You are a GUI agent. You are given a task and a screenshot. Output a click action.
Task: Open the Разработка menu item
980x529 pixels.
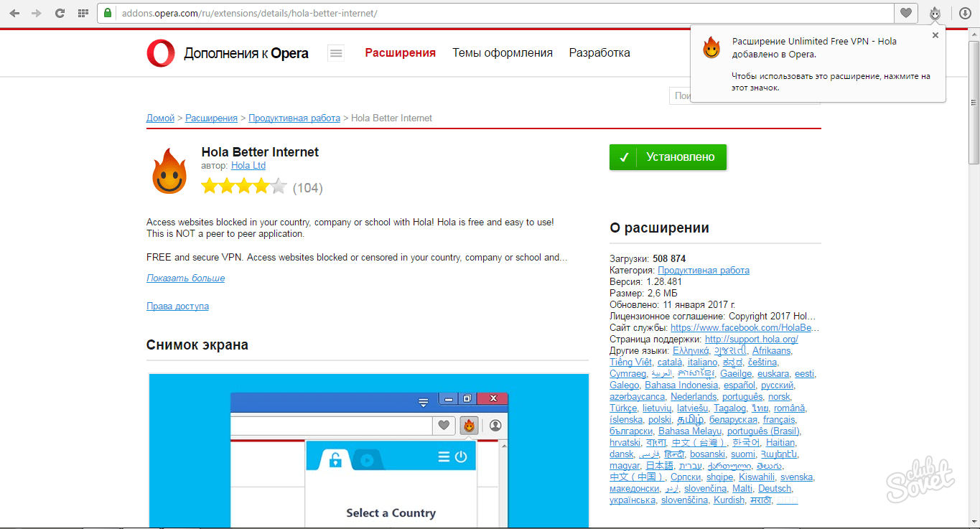point(599,53)
